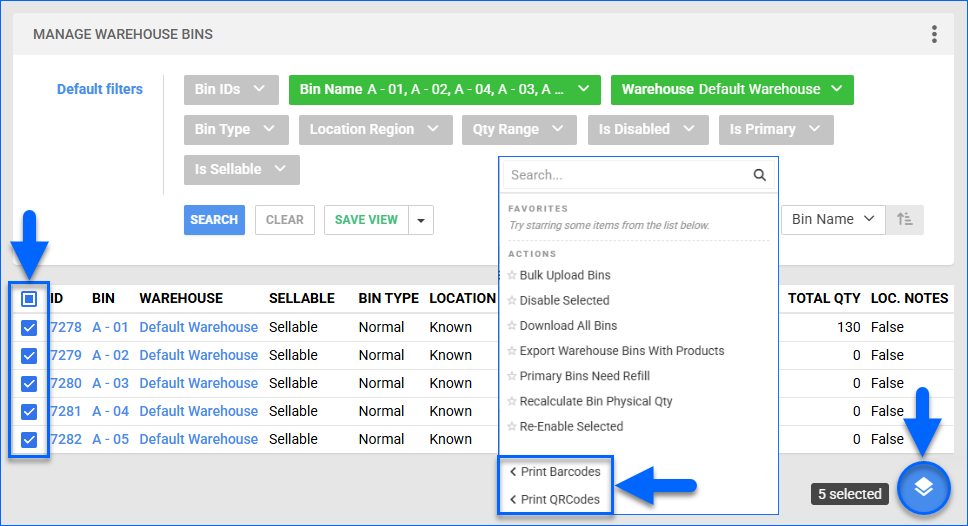The height and width of the screenshot is (526, 968).
Task: Open the three-dot panel options menu
Action: tap(934, 35)
